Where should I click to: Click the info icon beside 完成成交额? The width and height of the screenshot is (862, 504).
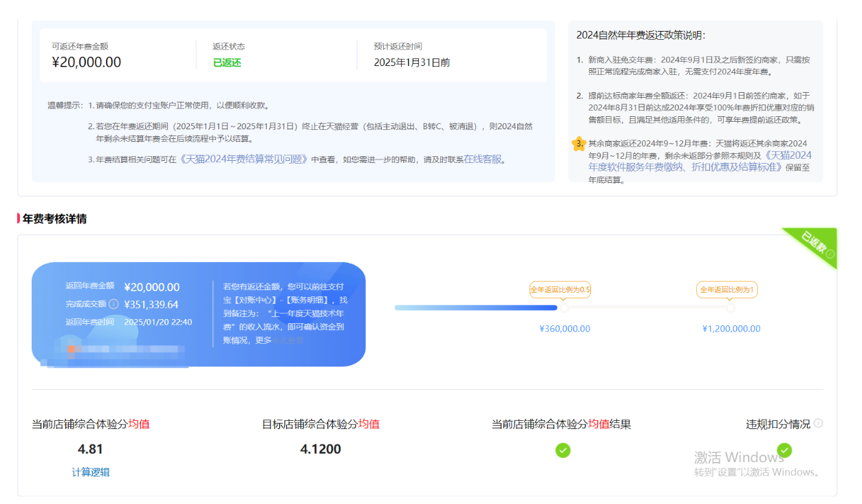coord(114,304)
